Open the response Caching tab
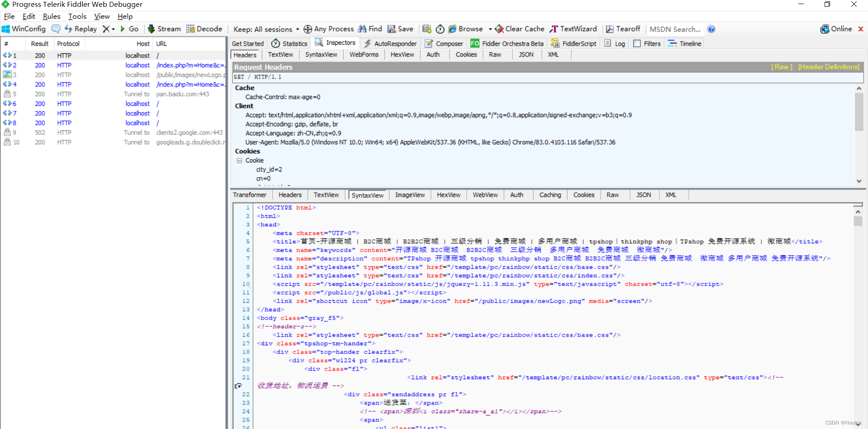 point(550,195)
